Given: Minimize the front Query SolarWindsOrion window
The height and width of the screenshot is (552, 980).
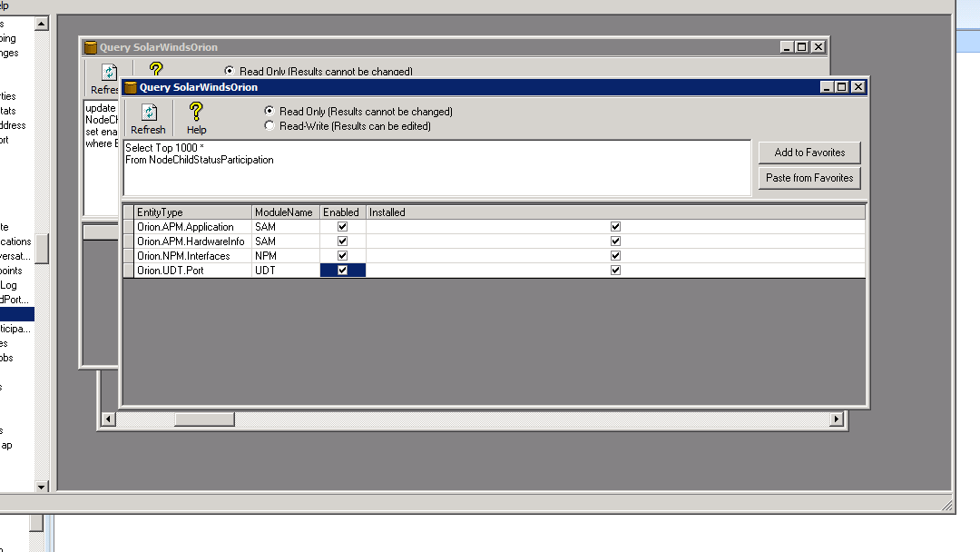Looking at the screenshot, I should click(827, 87).
